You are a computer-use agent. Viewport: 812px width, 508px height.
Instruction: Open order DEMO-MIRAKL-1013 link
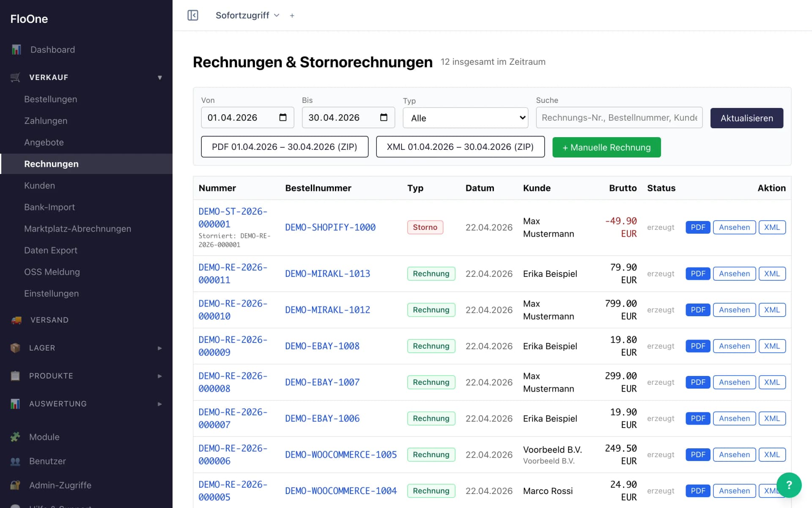click(x=327, y=273)
